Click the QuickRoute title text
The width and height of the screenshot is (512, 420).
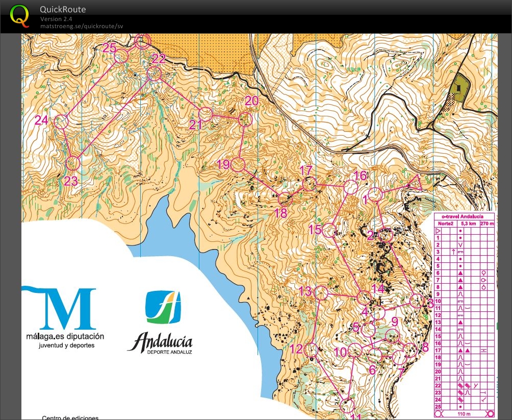pyautogui.click(x=63, y=9)
